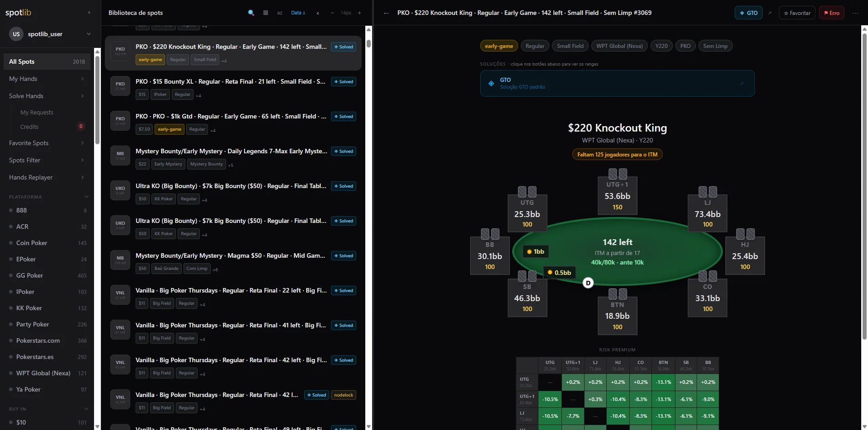Viewport: 868px width, 430px height.
Task: Click the dealer D button on table
Action: point(588,283)
